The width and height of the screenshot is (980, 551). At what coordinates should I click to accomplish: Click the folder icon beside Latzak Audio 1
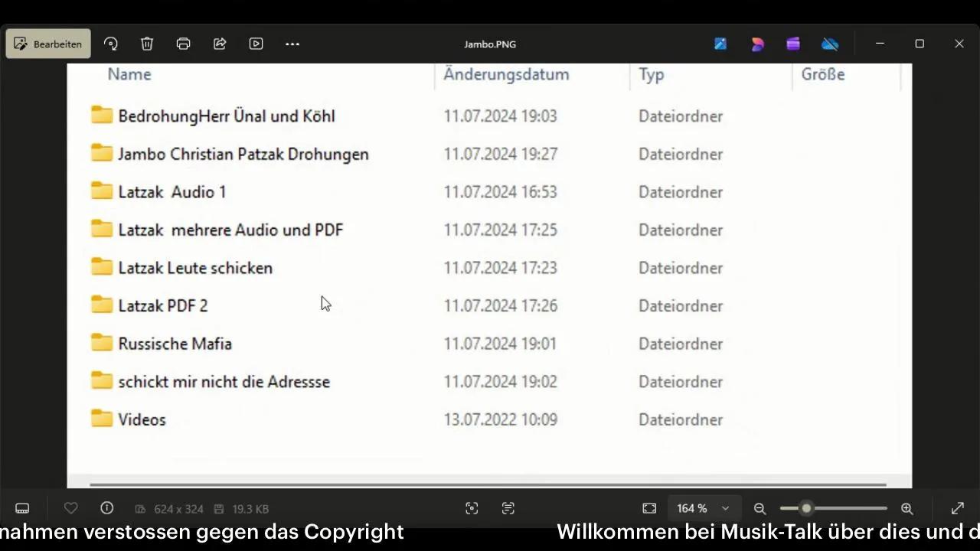point(102,191)
